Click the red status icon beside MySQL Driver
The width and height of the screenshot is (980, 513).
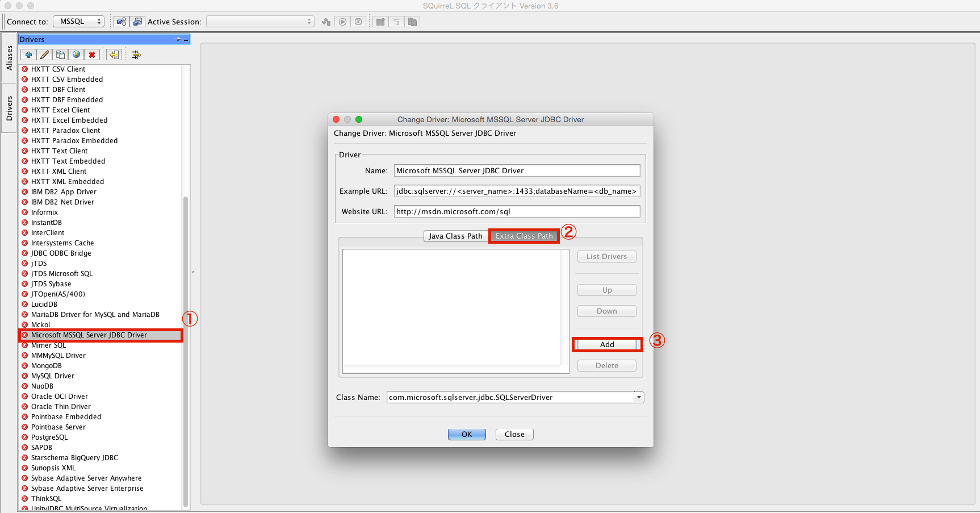tap(25, 376)
